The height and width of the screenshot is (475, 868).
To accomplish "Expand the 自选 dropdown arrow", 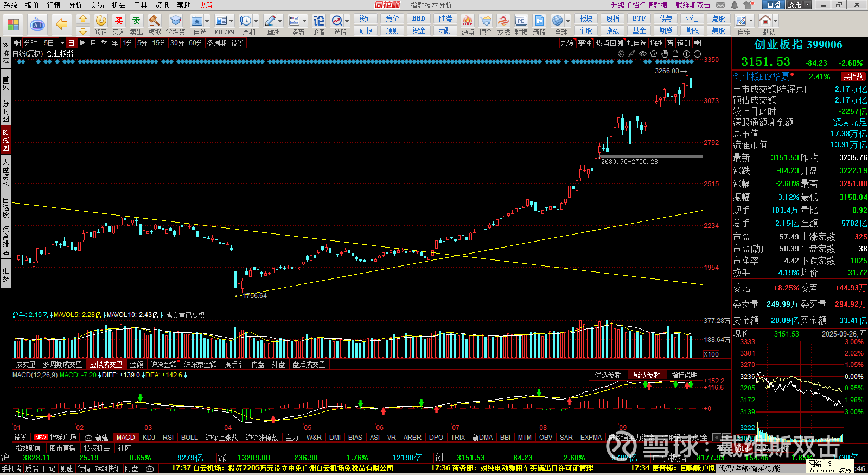I will coord(207,21).
